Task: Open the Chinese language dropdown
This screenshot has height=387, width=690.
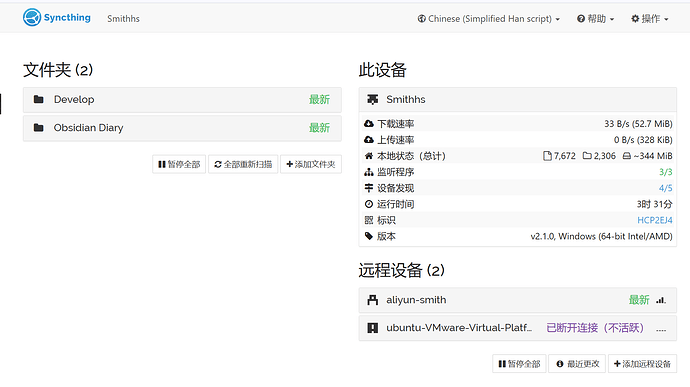Action: (x=488, y=18)
